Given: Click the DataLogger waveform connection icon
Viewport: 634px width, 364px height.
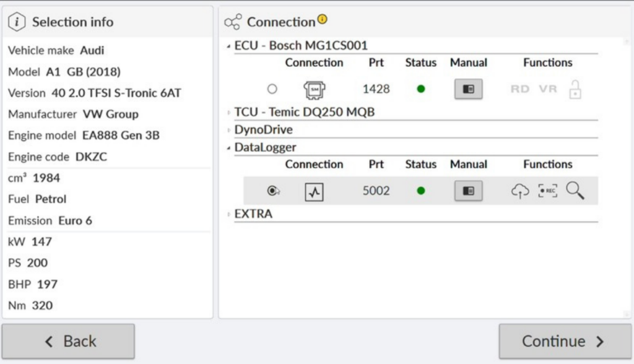Looking at the screenshot, I should coord(314,192).
